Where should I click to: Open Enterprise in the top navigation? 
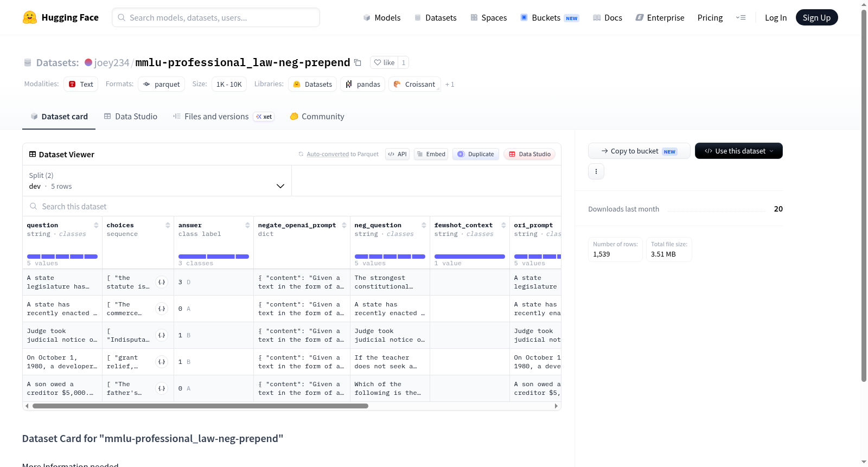point(660,17)
